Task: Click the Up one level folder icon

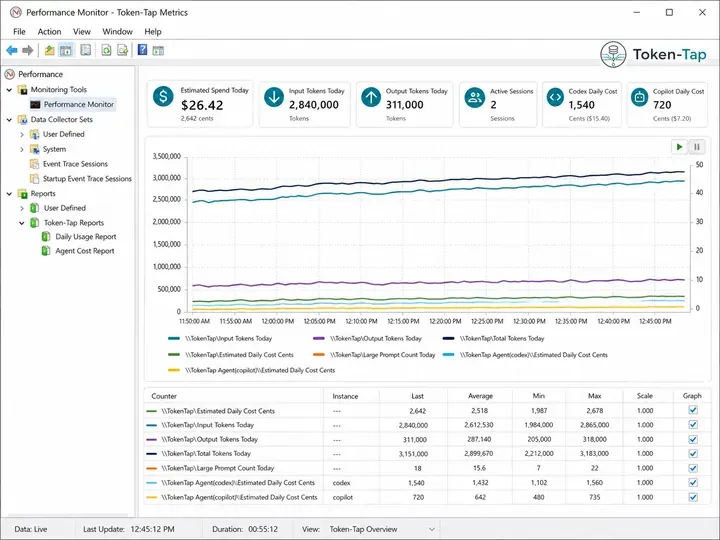Action: pos(50,50)
